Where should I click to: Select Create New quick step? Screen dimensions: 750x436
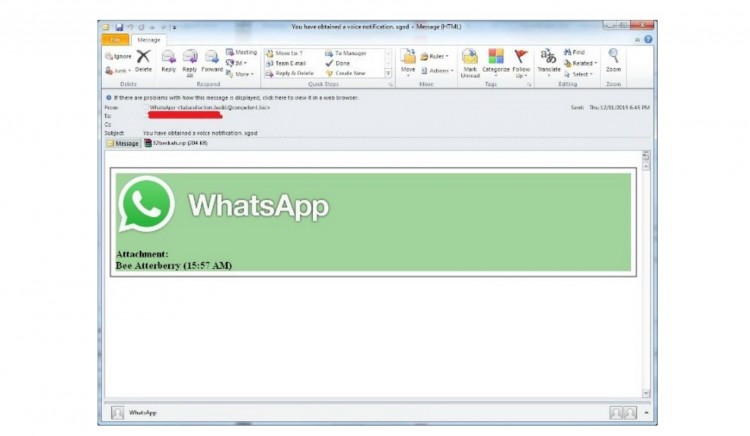(x=345, y=73)
